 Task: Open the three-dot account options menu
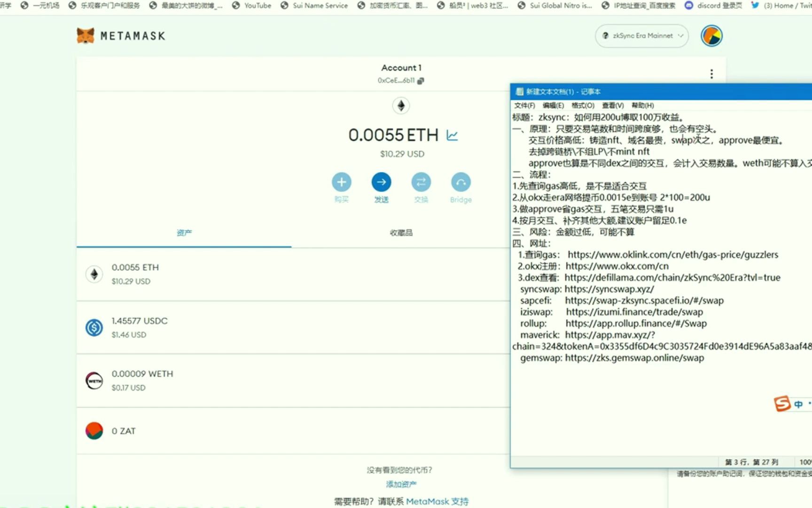point(711,74)
